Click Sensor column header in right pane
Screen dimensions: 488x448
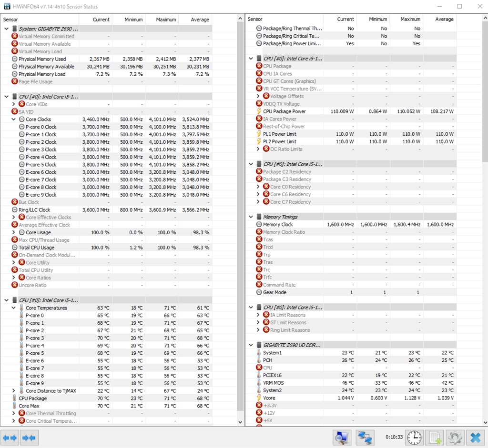(284, 19)
